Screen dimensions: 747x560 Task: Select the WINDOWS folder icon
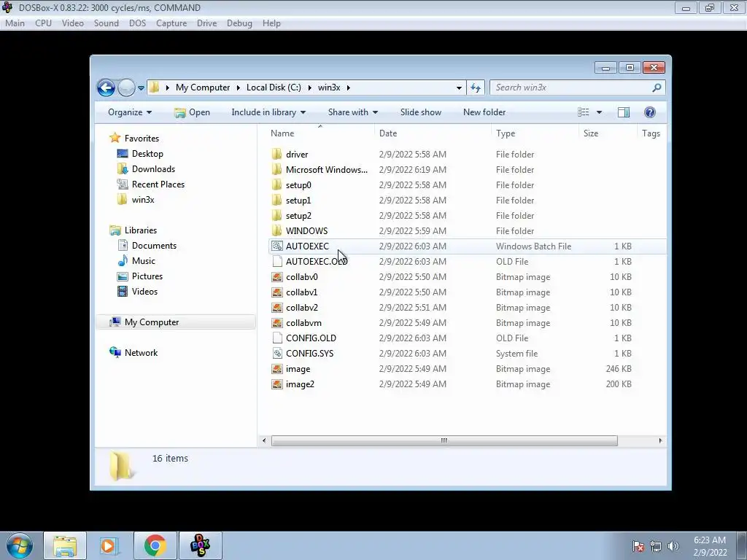[276, 231]
